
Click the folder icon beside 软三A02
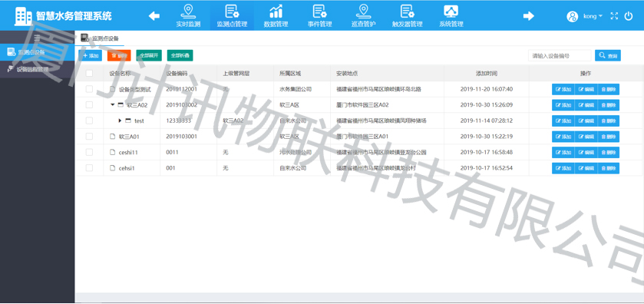(x=121, y=105)
